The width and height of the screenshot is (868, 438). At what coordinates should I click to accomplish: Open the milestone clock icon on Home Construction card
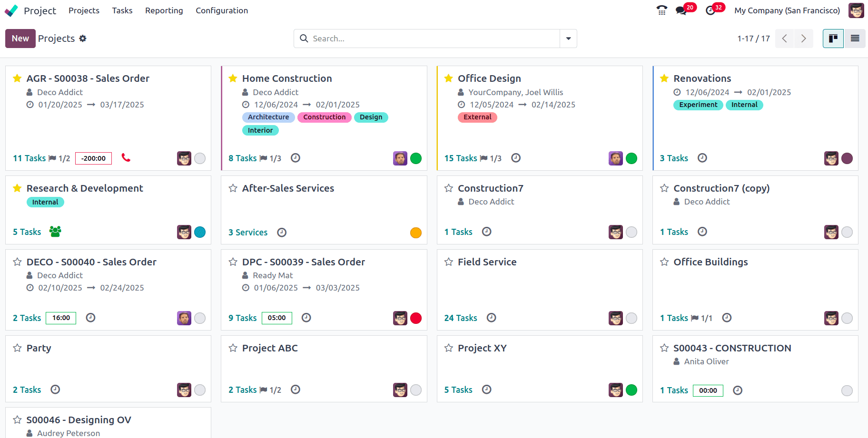296,157
